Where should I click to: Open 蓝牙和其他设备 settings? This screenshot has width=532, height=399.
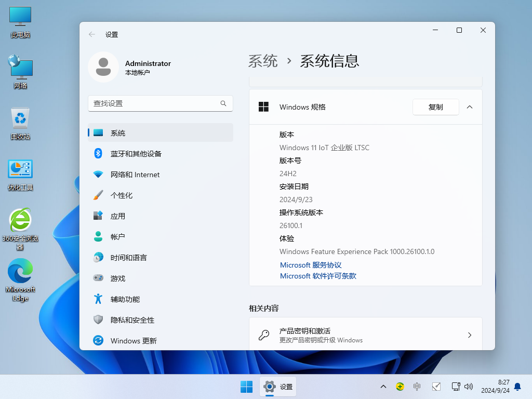(161, 154)
